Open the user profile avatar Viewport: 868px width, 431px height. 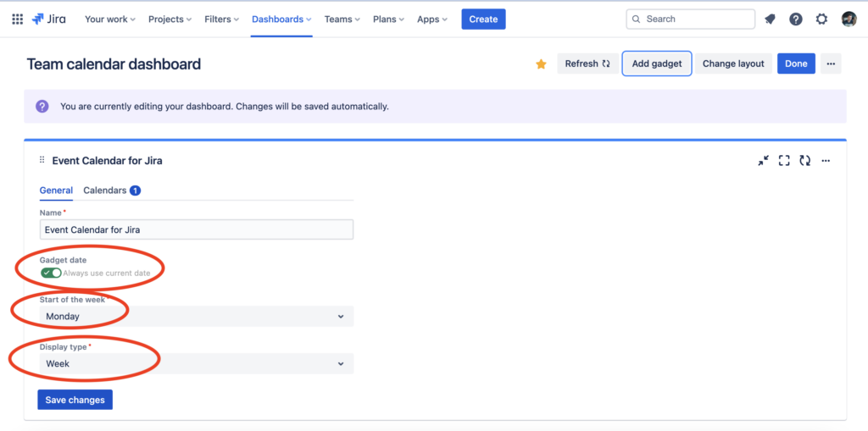(x=849, y=19)
